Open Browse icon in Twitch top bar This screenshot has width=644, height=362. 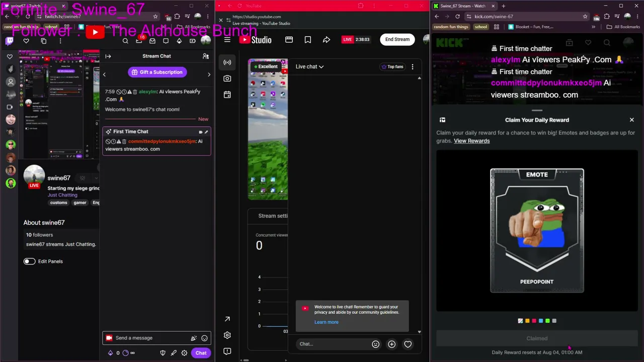click(43, 41)
